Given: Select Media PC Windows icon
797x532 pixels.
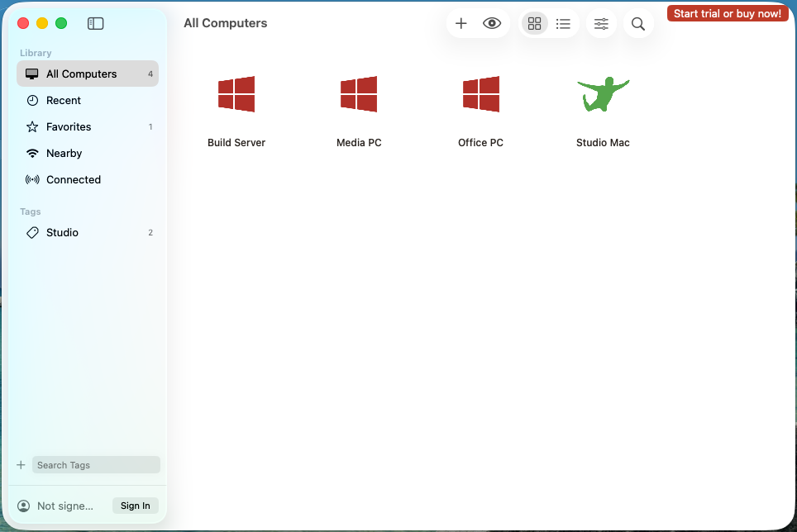Looking at the screenshot, I should pyautogui.click(x=359, y=94).
